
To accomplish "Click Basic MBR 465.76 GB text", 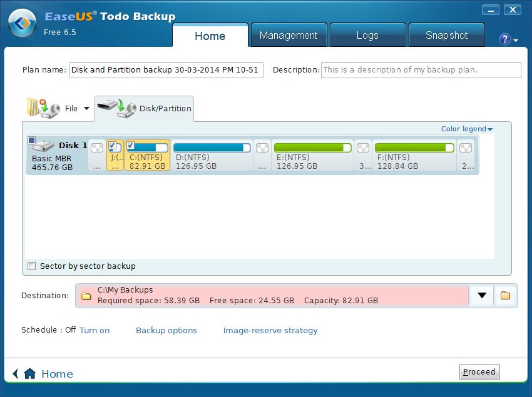I will click(x=52, y=163).
